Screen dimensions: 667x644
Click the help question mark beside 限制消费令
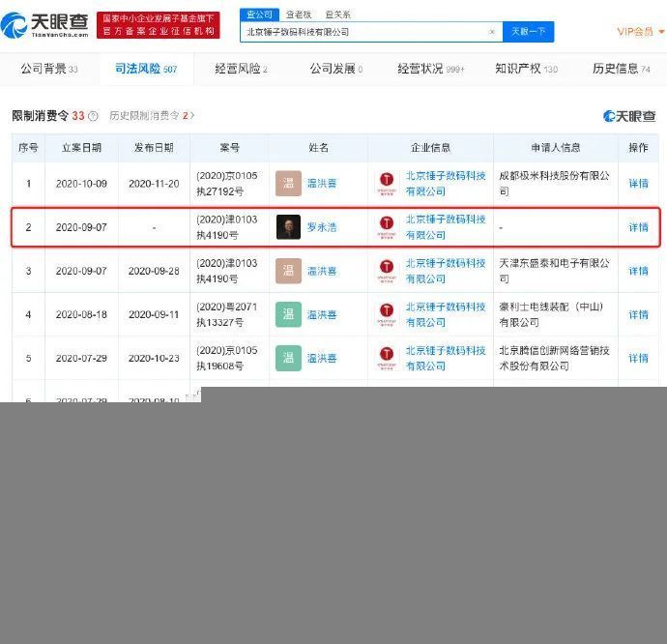pyautogui.click(x=93, y=116)
